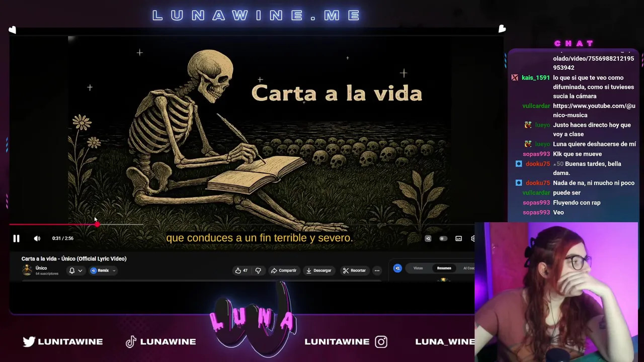
Task: Click the LUNA_WINE handle text
Action: click(x=445, y=341)
